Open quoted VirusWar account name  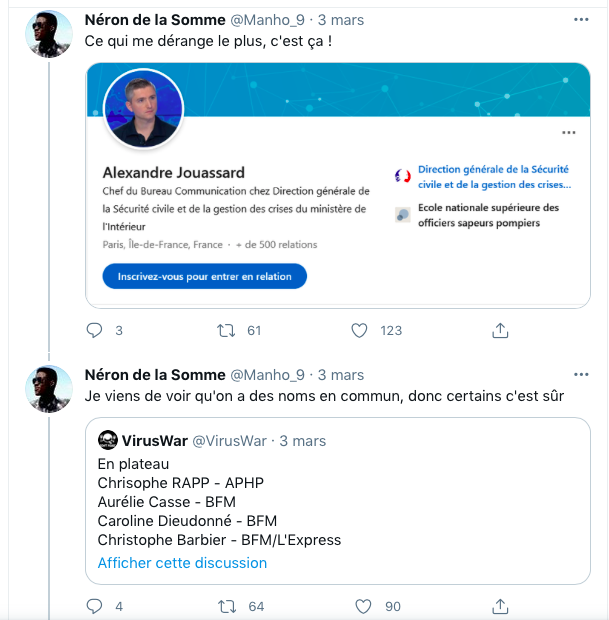pos(154,440)
